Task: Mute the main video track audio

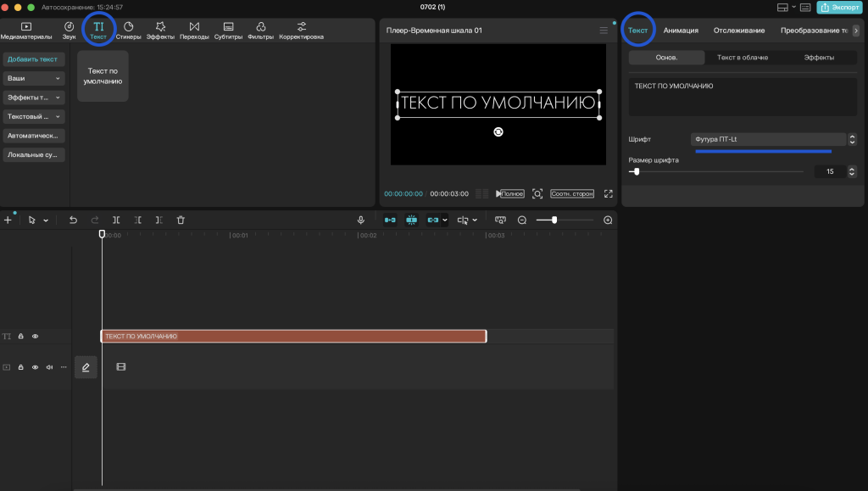Action: 49,367
